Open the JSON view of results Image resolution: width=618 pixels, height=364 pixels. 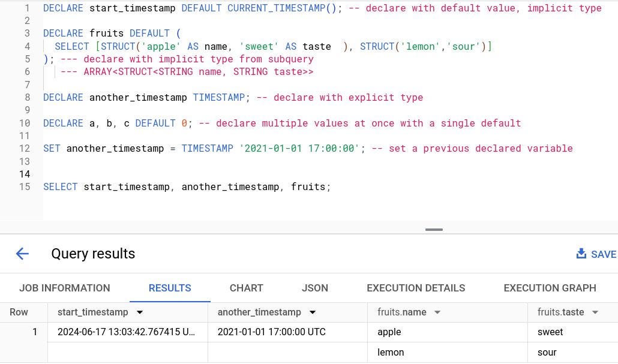point(315,288)
